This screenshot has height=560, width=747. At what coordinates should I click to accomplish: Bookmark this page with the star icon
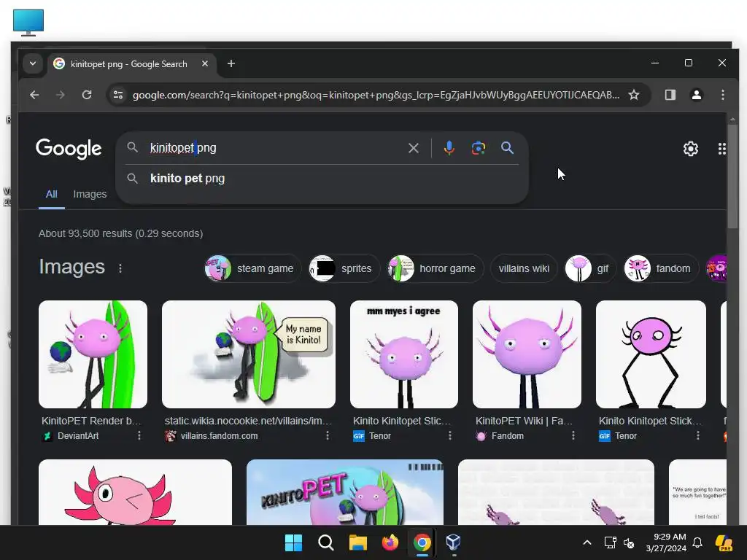point(634,95)
